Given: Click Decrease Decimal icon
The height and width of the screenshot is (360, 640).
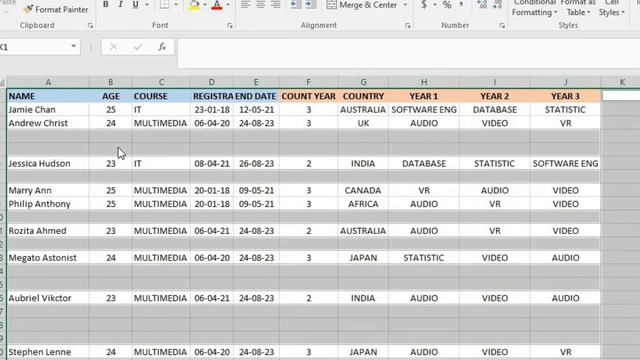Looking at the screenshot, I should pyautogui.click(x=497, y=5).
